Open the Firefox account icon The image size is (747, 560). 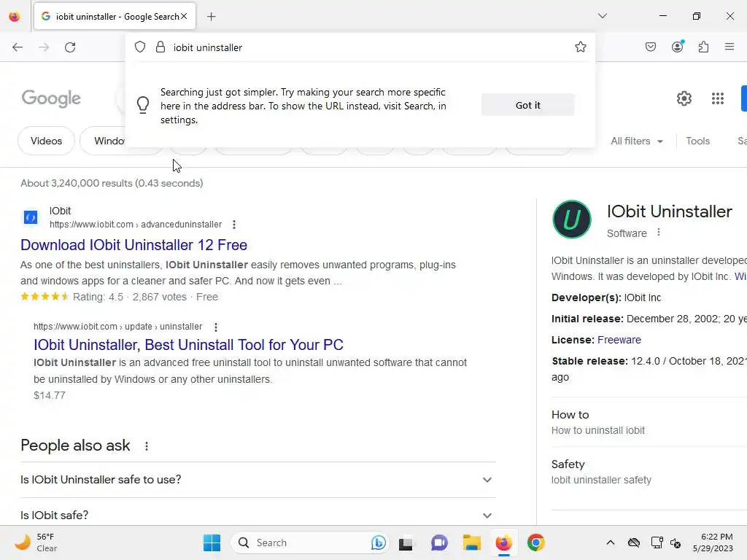678,47
